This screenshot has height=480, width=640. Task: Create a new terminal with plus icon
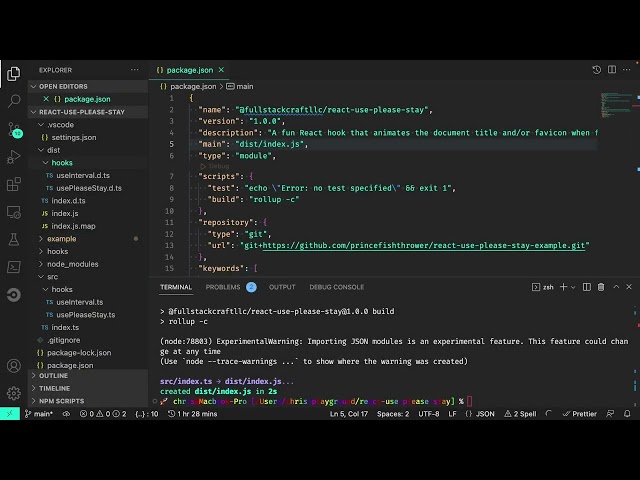tap(563, 287)
